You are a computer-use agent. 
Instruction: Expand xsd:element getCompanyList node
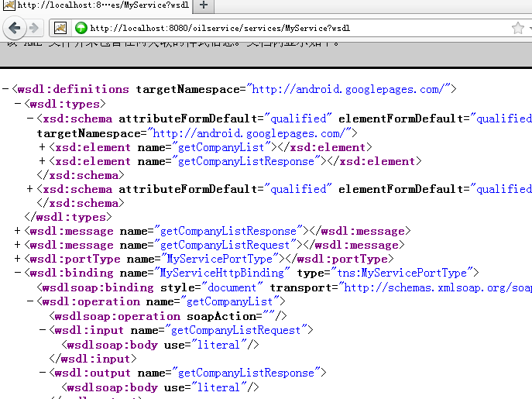pyautogui.click(x=42, y=147)
